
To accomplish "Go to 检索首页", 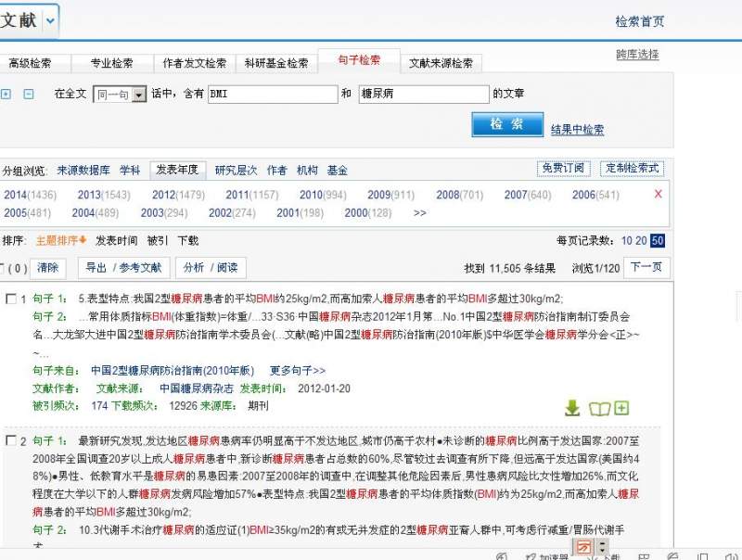I will pyautogui.click(x=640, y=21).
